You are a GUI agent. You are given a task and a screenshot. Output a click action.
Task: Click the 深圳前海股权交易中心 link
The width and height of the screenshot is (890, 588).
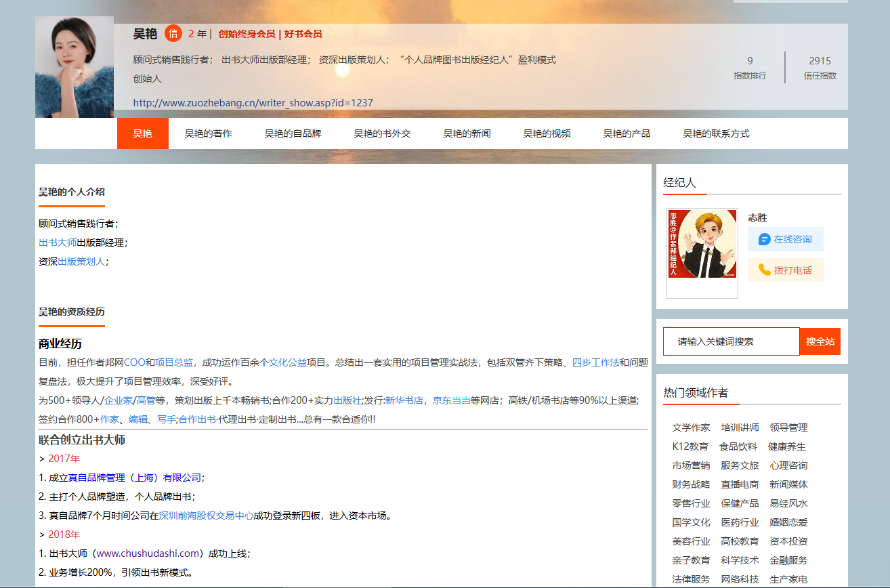point(206,516)
